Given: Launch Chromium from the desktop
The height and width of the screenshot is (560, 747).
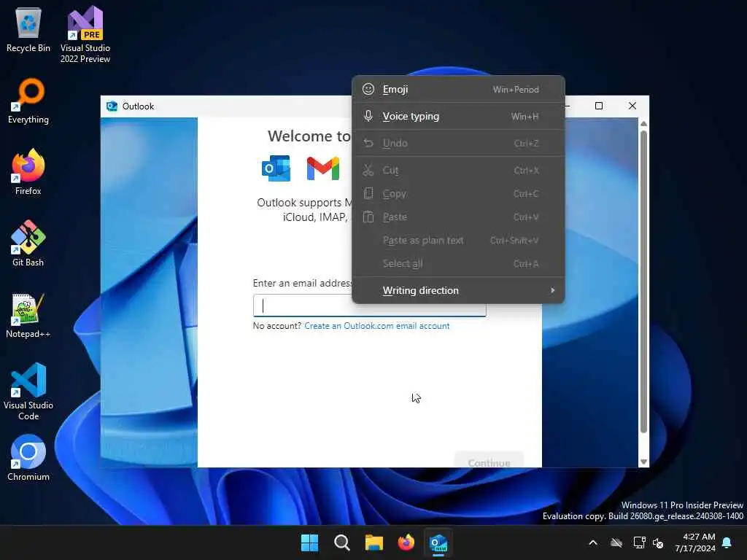Looking at the screenshot, I should 28,458.
